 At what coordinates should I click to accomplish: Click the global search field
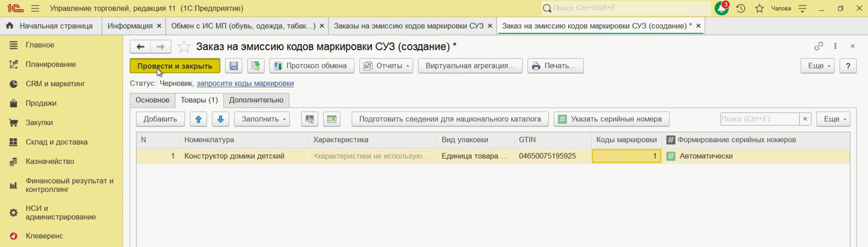(x=625, y=8)
